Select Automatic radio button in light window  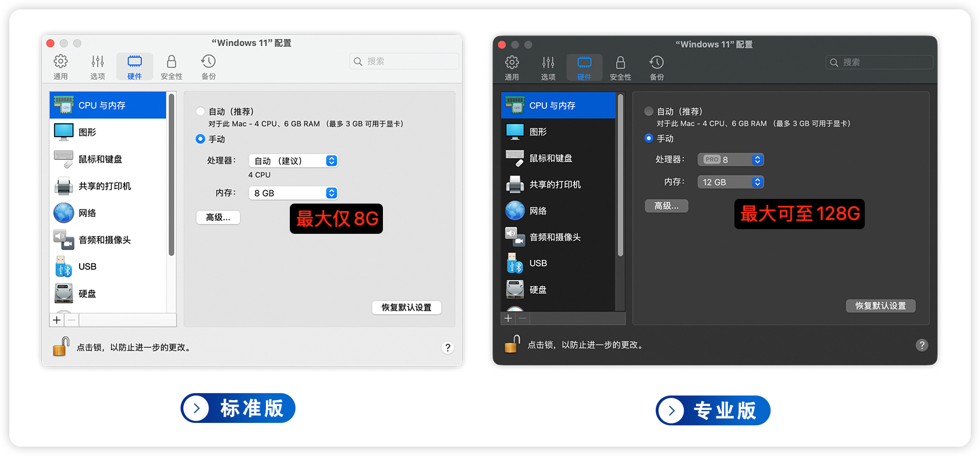coord(201,111)
